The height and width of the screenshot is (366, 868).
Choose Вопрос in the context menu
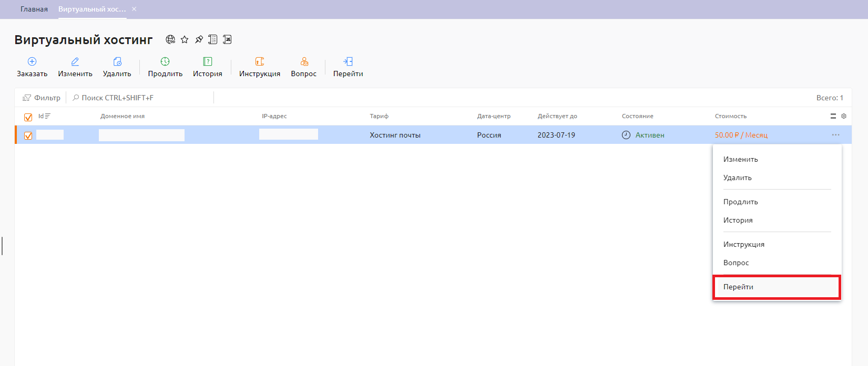(777, 263)
